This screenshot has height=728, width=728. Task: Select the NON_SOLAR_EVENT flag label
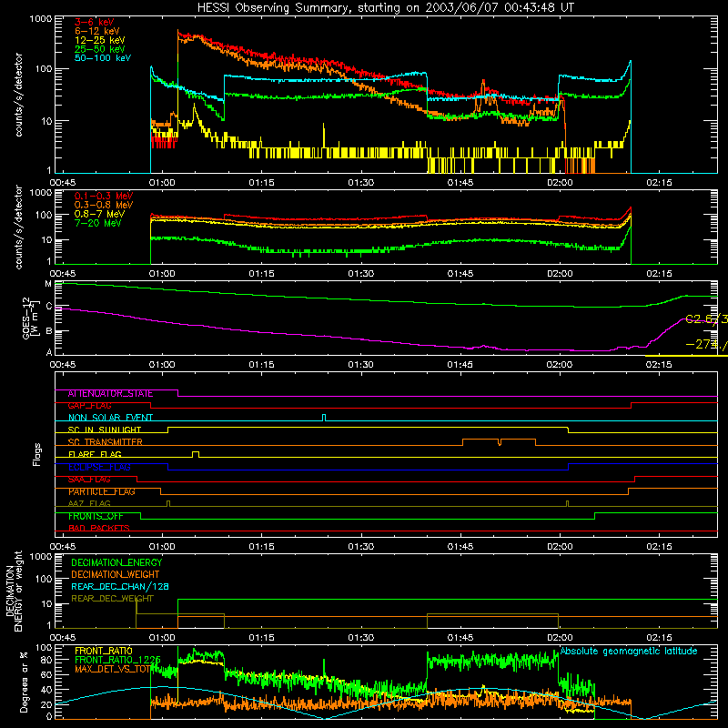tap(110, 418)
